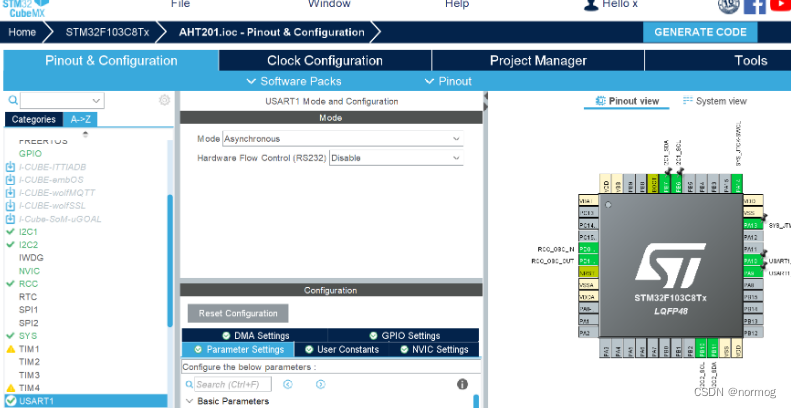
Task: Expand the Software Packs dropdown
Action: click(294, 81)
